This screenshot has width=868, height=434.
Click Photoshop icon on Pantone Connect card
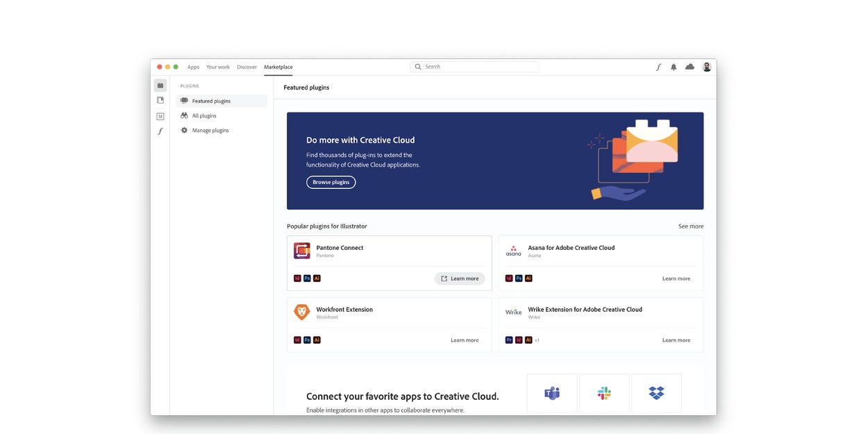pos(307,278)
